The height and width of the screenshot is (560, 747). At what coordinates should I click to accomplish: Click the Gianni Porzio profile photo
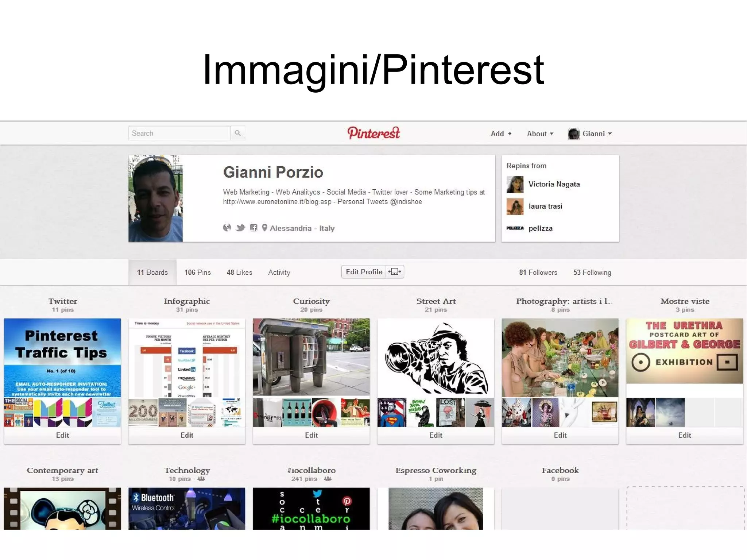click(156, 198)
